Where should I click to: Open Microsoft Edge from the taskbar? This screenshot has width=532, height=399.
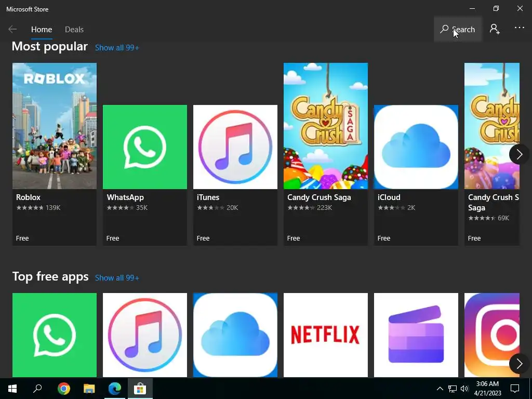coord(115,389)
